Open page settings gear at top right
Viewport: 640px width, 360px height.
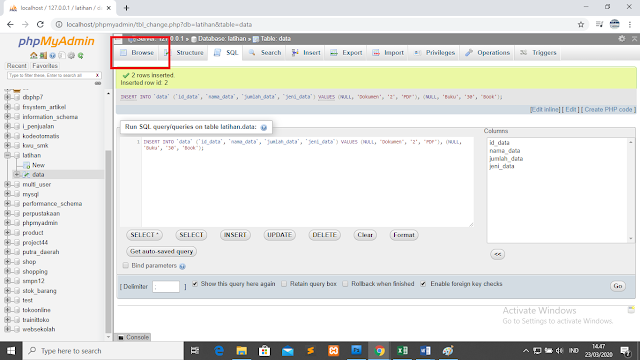[622, 38]
